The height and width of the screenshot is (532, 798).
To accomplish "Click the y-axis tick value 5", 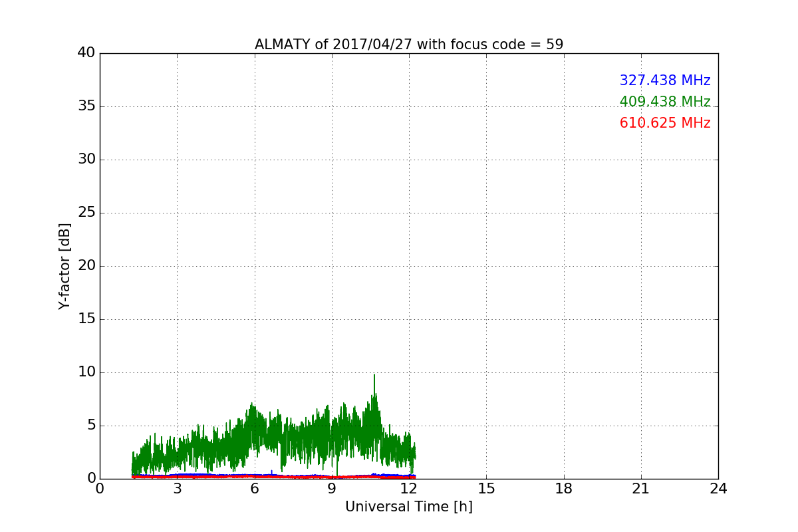I will (x=90, y=426).
